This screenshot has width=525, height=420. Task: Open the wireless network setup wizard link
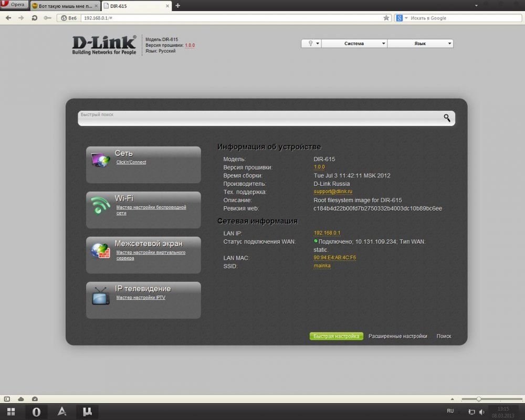pos(151,210)
